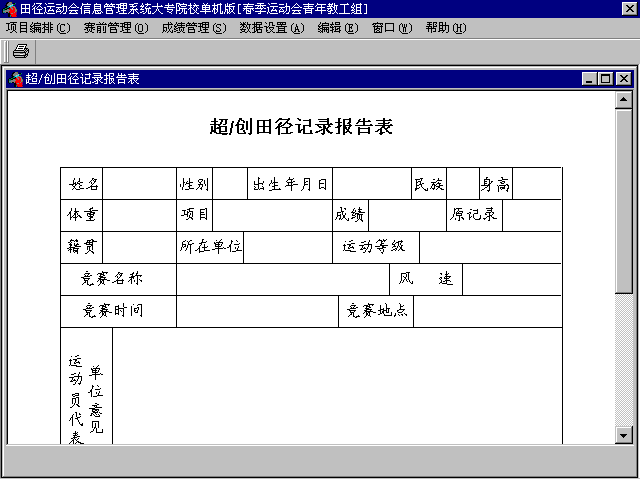The height and width of the screenshot is (480, 640).
Task: Click the blank cell right of 出生年月日
Action: 372,184
